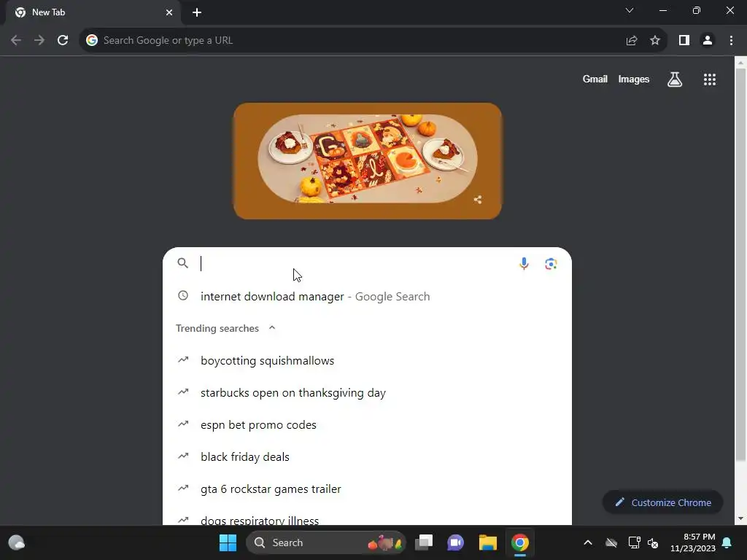This screenshot has height=560, width=747.
Task: Click the page vertical scrollbar
Action: pyautogui.click(x=740, y=264)
